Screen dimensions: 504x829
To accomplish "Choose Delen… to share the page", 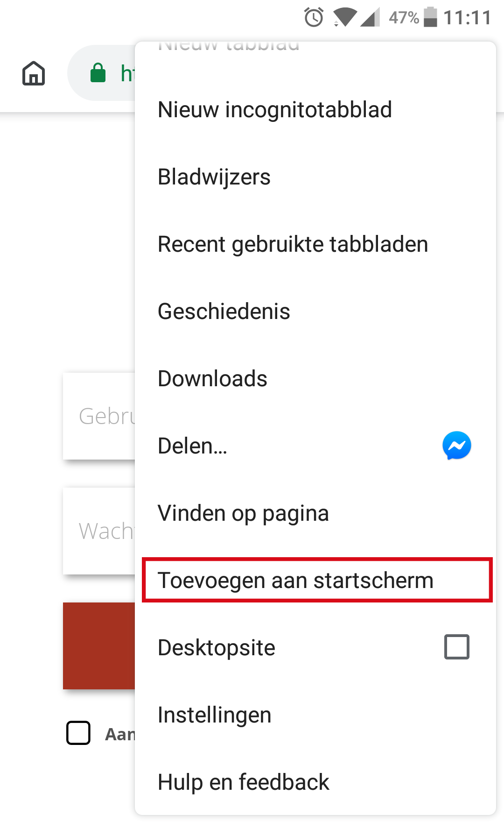I will click(192, 446).
